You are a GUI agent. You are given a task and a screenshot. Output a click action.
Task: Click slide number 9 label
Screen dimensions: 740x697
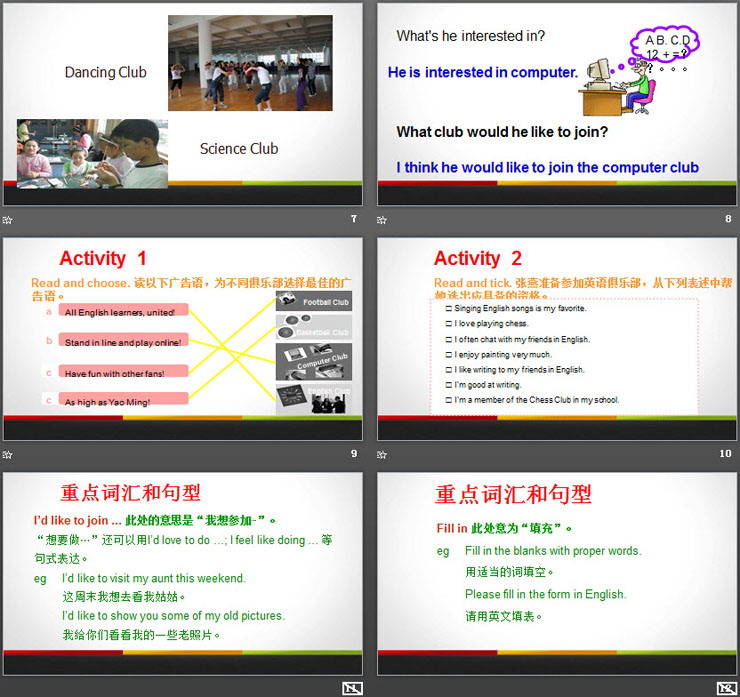pyautogui.click(x=354, y=453)
